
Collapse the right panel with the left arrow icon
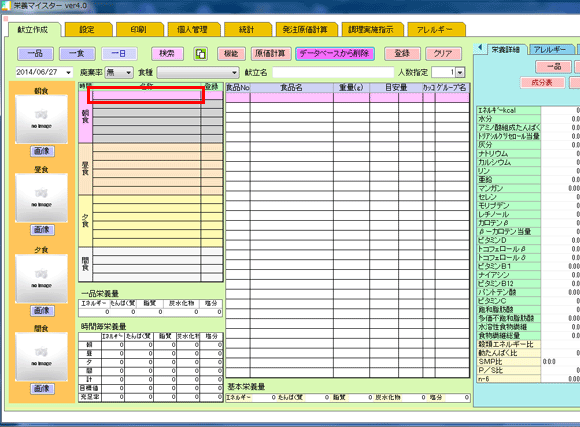tap(480, 48)
